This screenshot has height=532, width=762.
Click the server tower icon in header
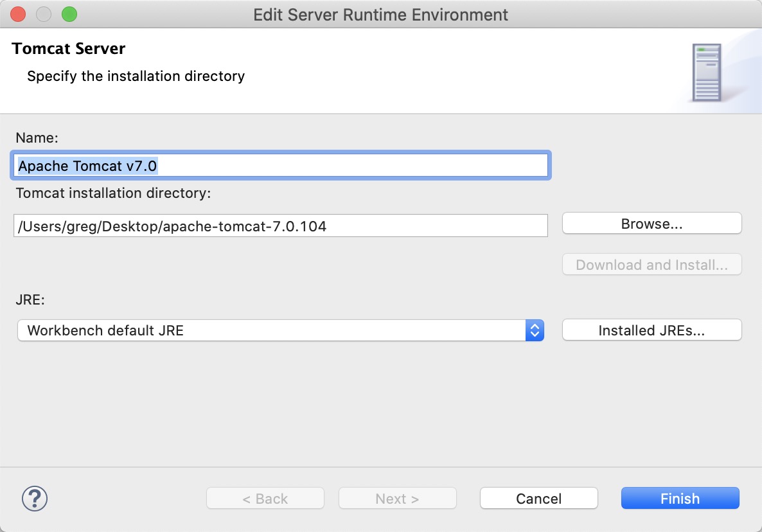click(707, 73)
